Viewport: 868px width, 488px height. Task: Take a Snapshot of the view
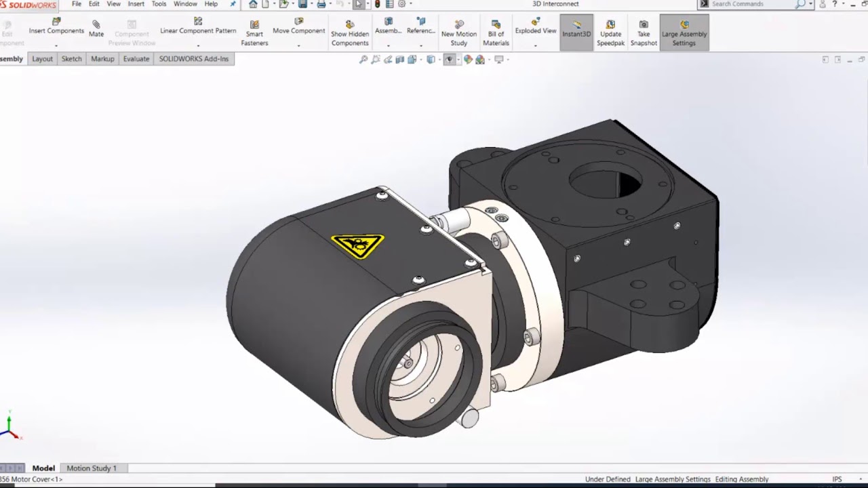pos(644,33)
